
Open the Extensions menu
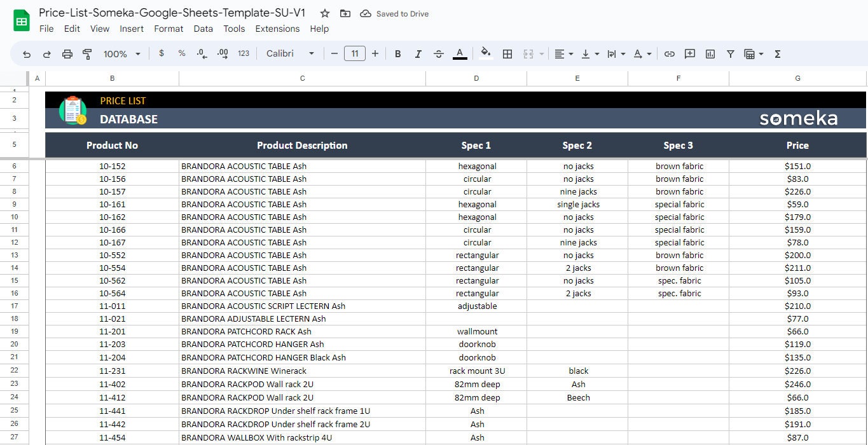(x=277, y=29)
